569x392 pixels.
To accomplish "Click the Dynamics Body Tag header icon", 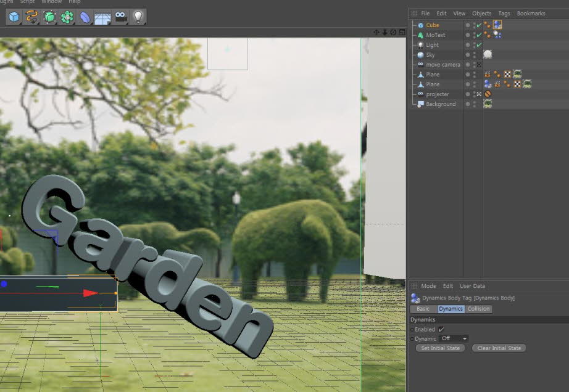I will pyautogui.click(x=415, y=298).
